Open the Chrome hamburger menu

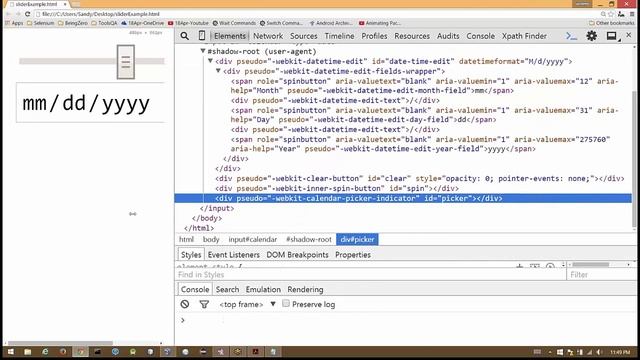pos(632,14)
